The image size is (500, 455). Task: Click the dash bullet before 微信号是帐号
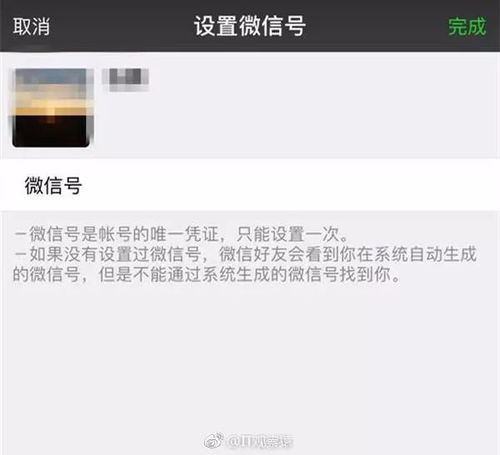point(21,234)
